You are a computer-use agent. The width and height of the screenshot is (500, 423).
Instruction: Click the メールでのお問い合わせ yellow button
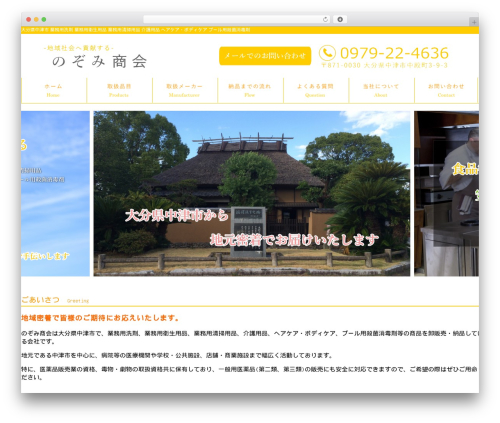265,56
